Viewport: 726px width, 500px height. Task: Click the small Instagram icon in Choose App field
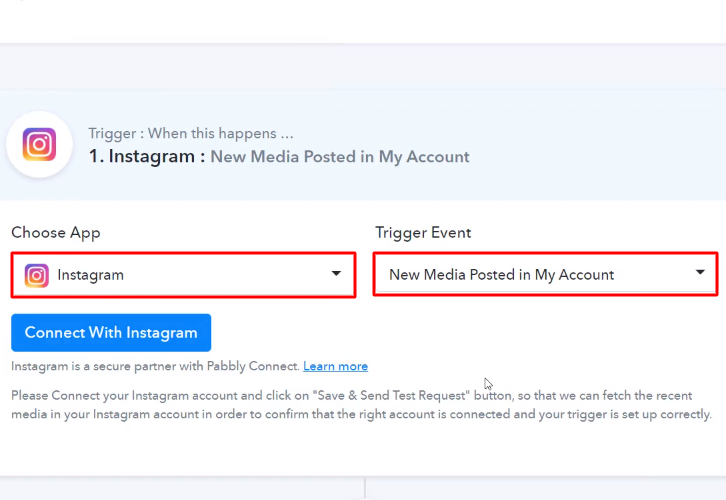[37, 275]
